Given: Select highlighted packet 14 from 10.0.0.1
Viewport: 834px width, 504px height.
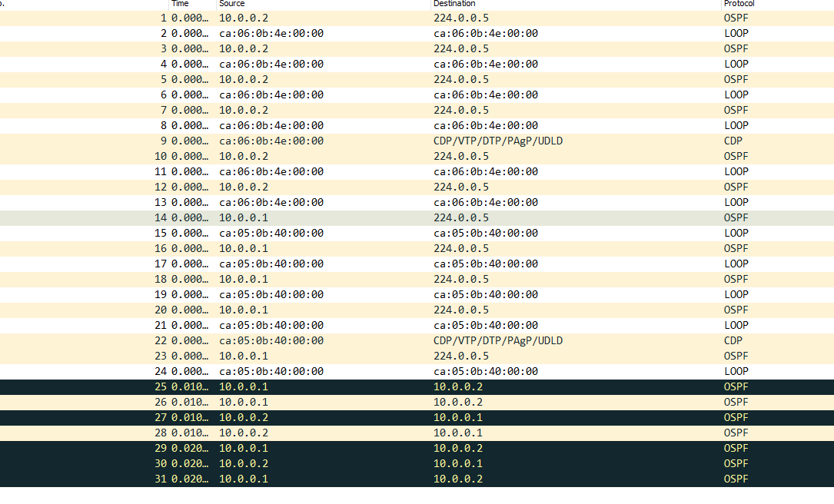Looking at the screenshot, I should click(x=417, y=218).
